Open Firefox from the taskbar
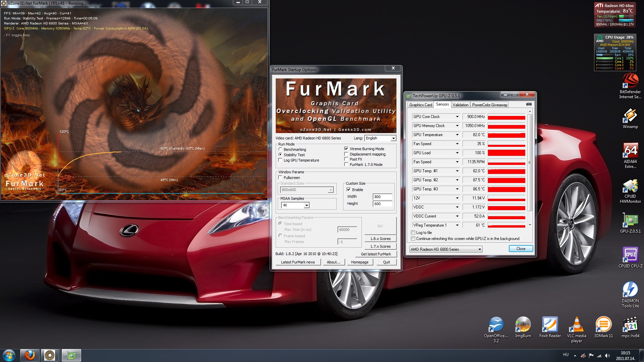This screenshot has width=644, height=362. pos(30,355)
